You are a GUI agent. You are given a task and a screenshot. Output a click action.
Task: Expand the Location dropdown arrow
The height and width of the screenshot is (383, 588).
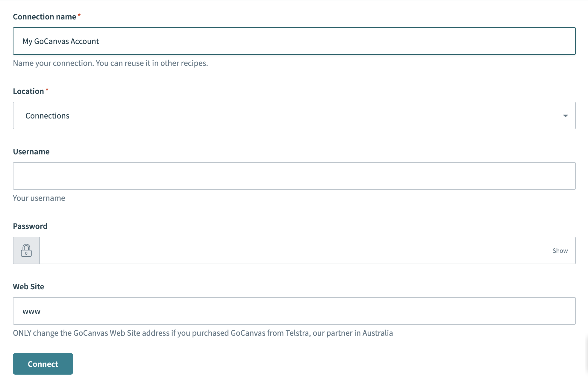click(x=565, y=116)
